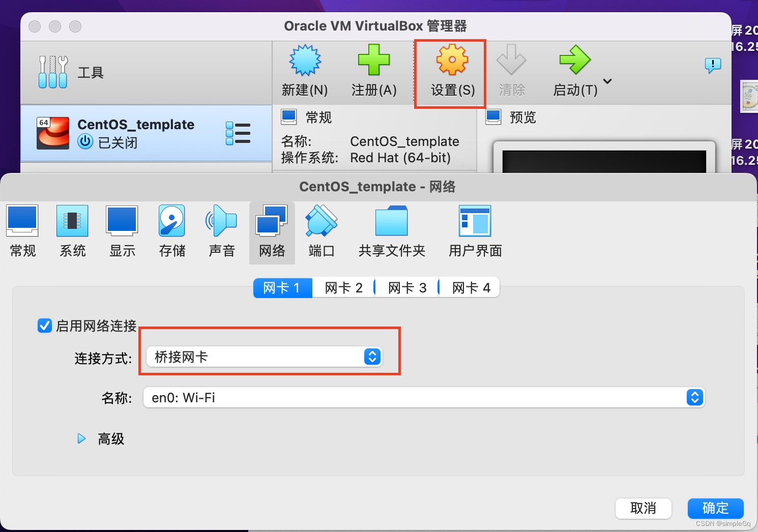Open the 共享文件夹 Shared Folders category
This screenshot has width=758, height=532.
point(392,231)
